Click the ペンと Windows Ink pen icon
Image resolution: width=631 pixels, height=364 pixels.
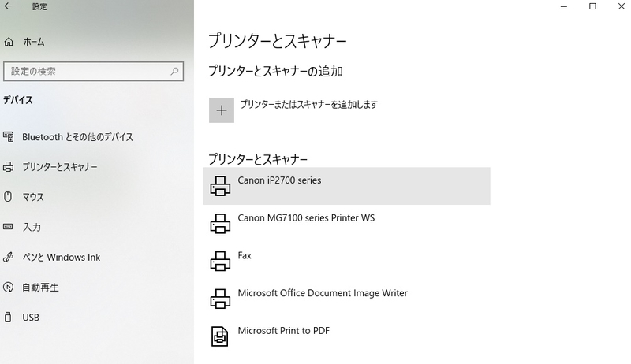coord(8,257)
